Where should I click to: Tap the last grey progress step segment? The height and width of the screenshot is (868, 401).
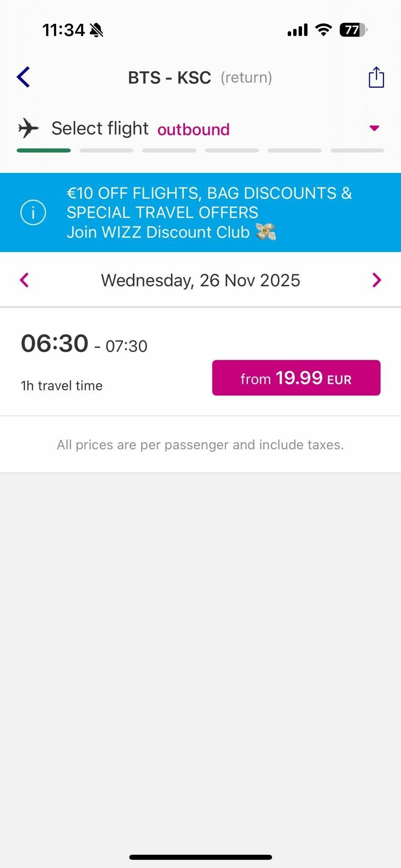(x=357, y=150)
